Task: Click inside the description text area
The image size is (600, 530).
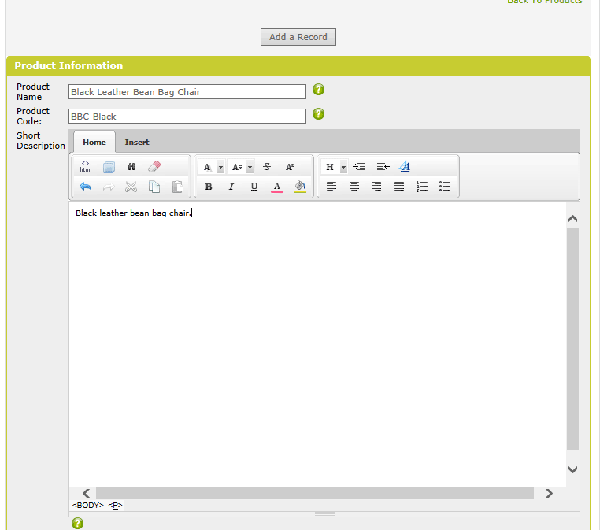Action: click(317, 344)
